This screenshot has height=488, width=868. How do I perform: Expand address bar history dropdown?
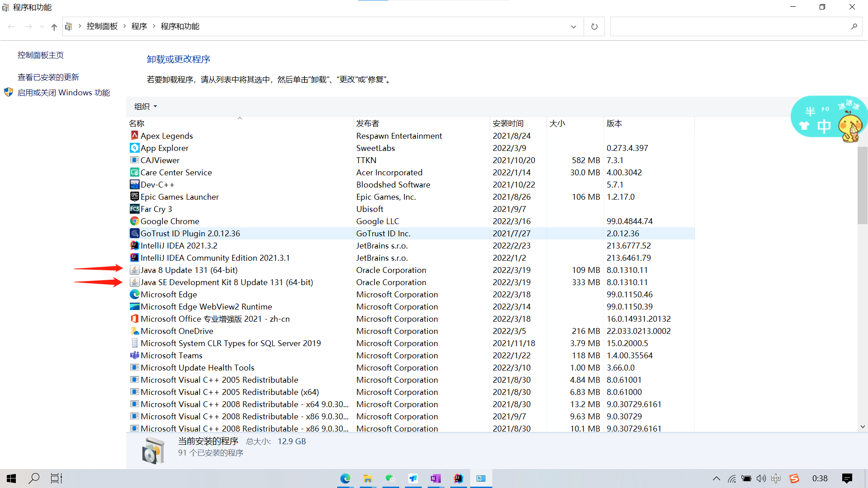coord(574,27)
